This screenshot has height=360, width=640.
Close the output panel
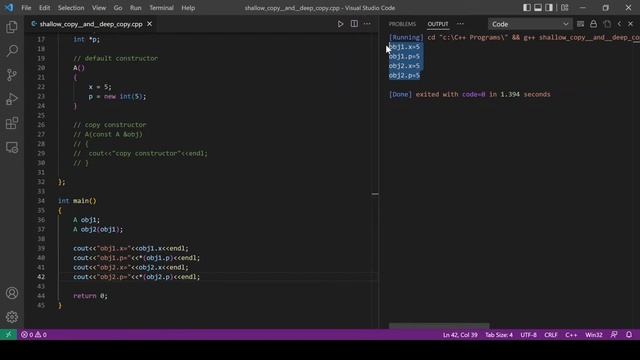click(x=631, y=24)
